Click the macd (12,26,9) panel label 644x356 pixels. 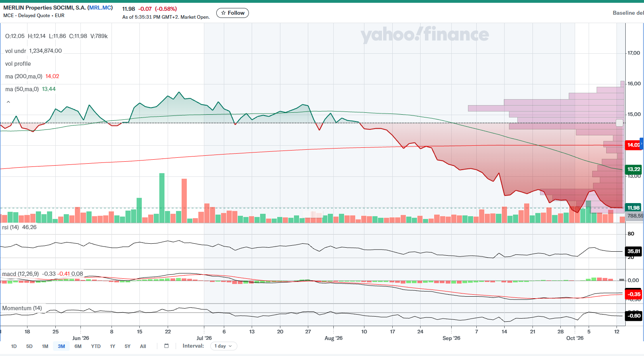click(21, 274)
